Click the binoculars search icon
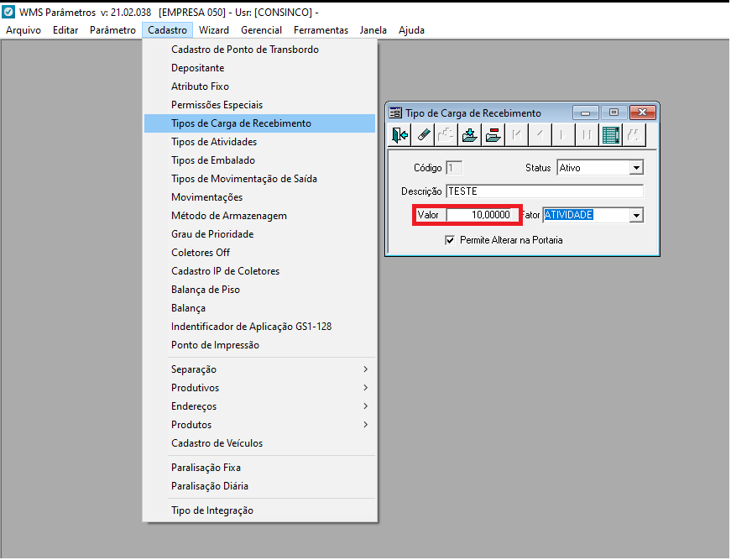 coord(634,135)
